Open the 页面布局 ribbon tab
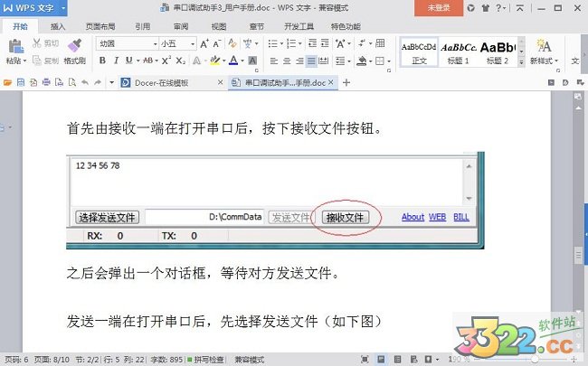The image size is (588, 366). (x=100, y=26)
